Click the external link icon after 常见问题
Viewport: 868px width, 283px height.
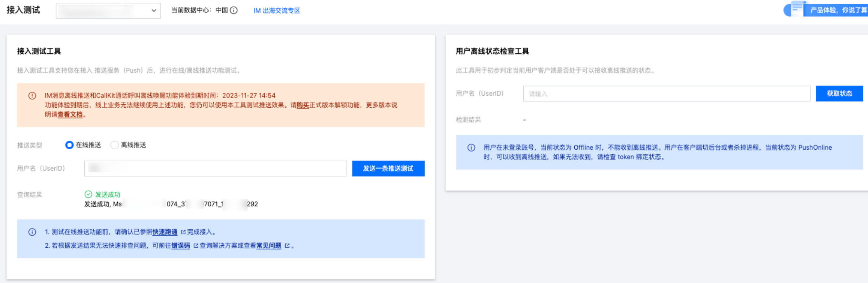[287, 246]
